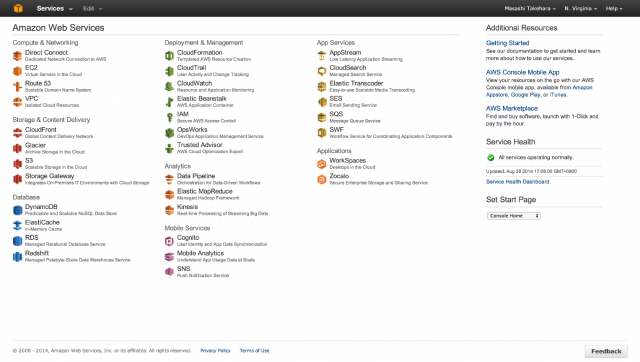Click the Redshift icon

pyautogui.click(x=17, y=256)
